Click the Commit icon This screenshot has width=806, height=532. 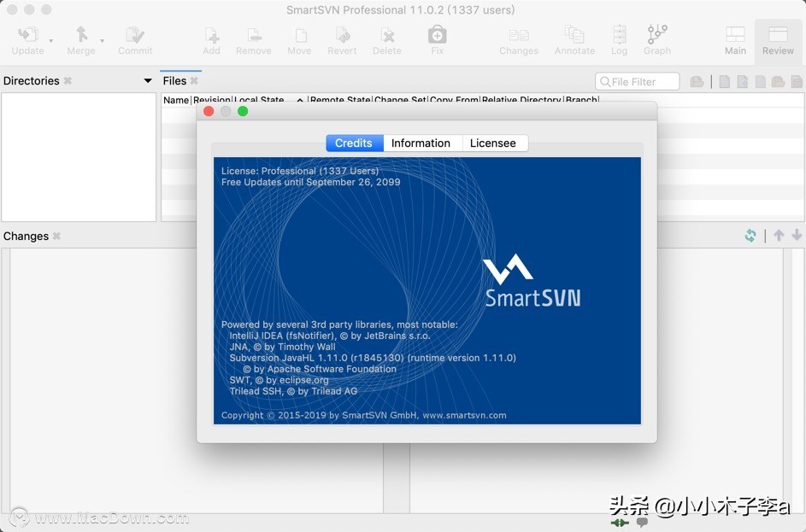tap(134, 38)
